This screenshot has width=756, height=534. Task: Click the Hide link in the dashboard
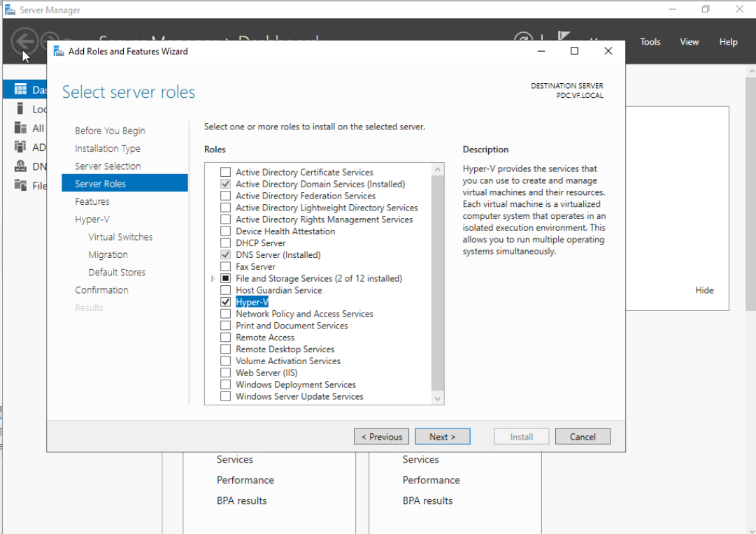[x=704, y=289]
